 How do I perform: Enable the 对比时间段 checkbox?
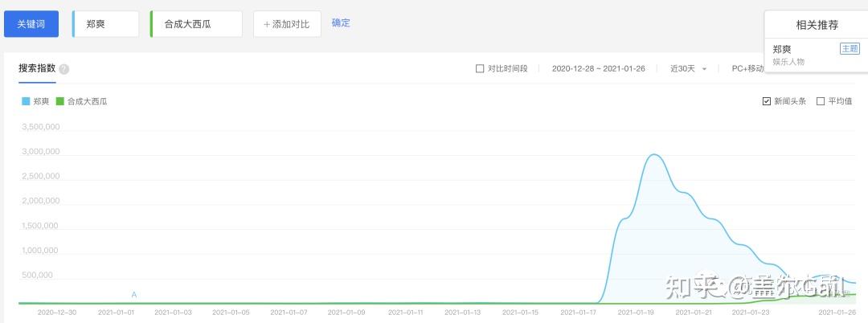[x=480, y=69]
